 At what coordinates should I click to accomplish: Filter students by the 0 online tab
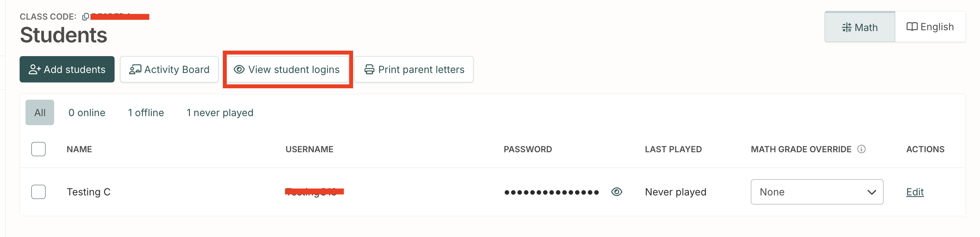(x=87, y=113)
